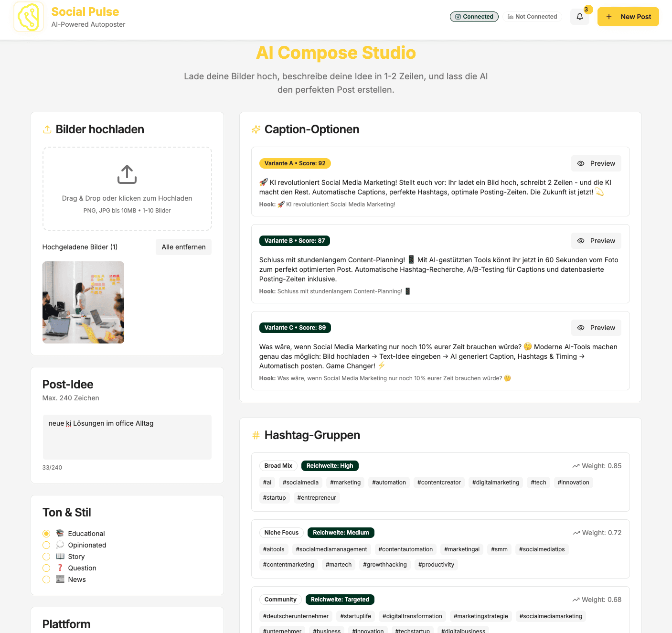Create a New Post
The width and height of the screenshot is (672, 633).
pos(628,17)
